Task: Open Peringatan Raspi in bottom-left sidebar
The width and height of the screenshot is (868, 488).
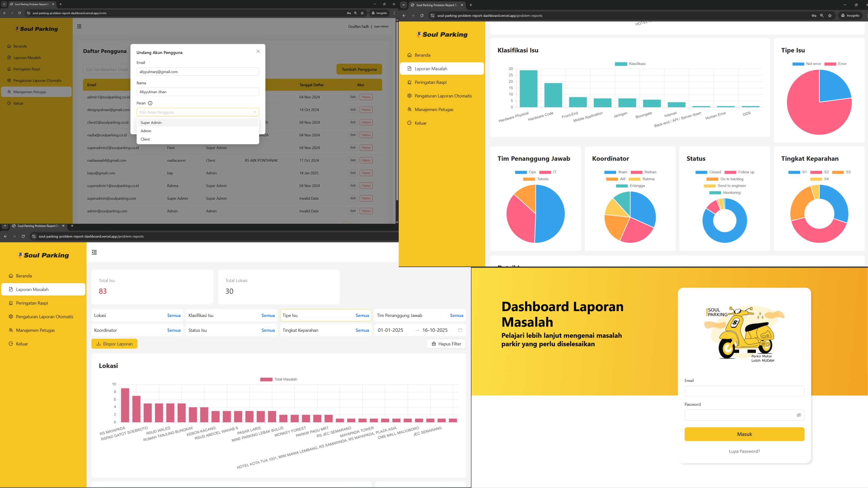Action: [32, 303]
